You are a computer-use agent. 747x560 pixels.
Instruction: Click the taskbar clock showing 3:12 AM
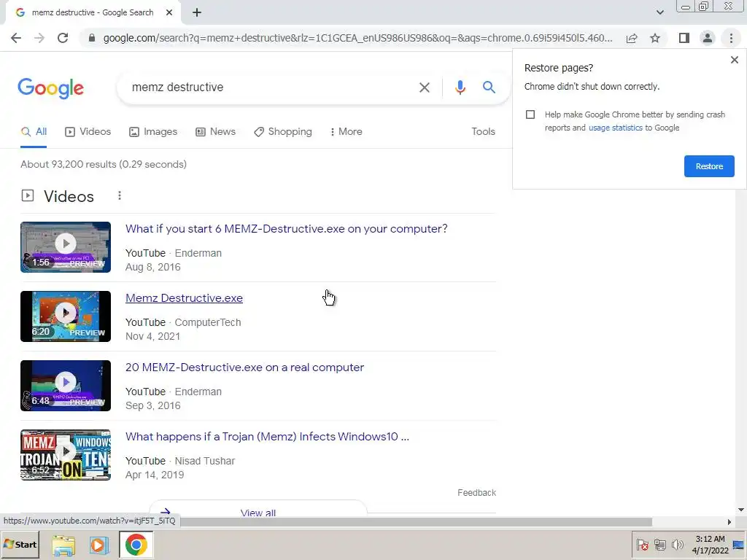coord(710,545)
